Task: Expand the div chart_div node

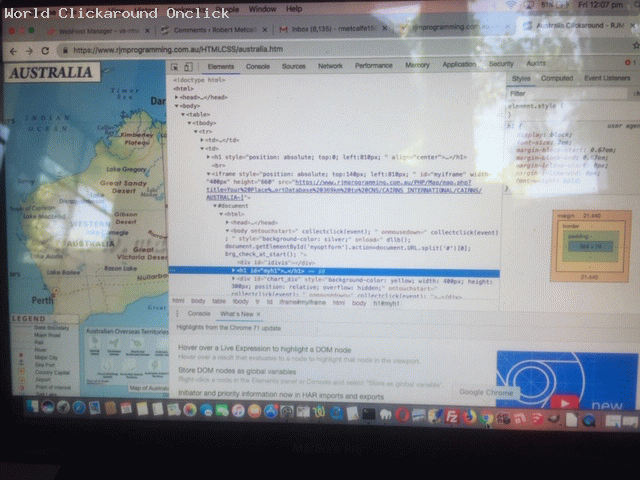Action: [x=233, y=280]
